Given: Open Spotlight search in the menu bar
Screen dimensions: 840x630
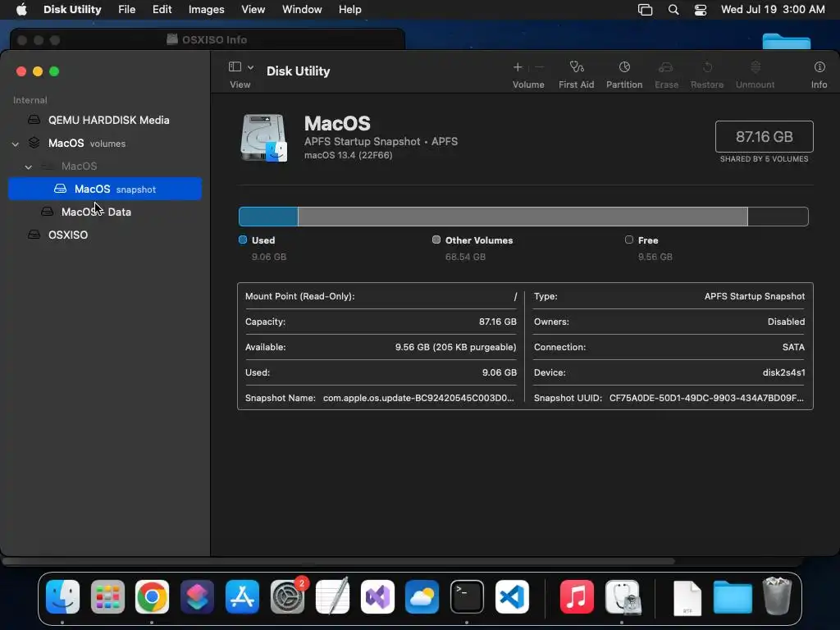Looking at the screenshot, I should [x=673, y=10].
